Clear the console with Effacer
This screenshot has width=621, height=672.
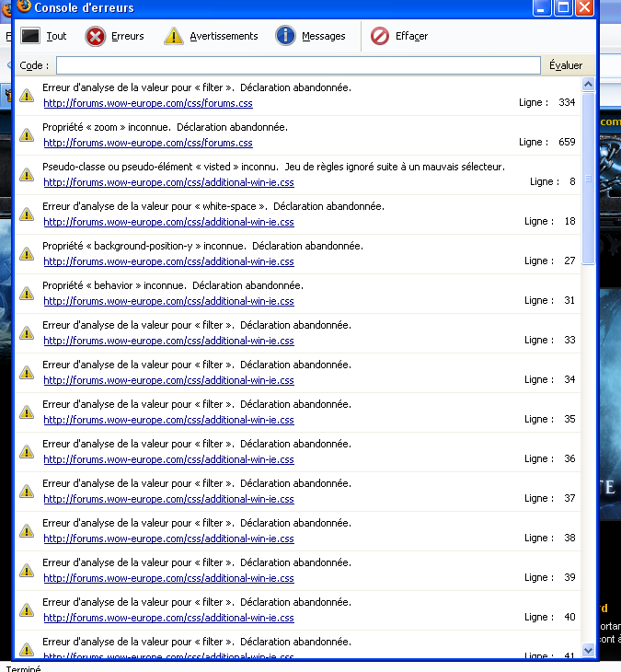399,36
